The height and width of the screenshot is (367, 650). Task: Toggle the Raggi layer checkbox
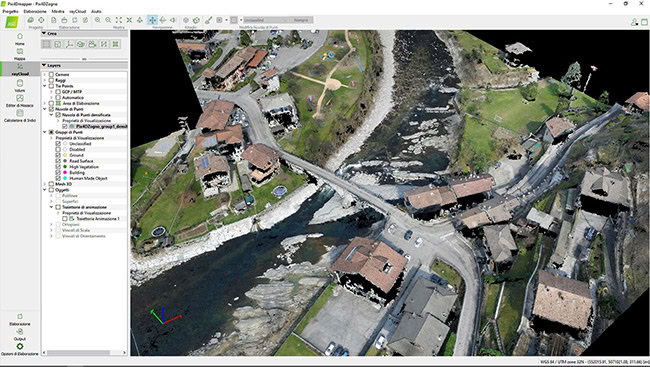tap(51, 80)
